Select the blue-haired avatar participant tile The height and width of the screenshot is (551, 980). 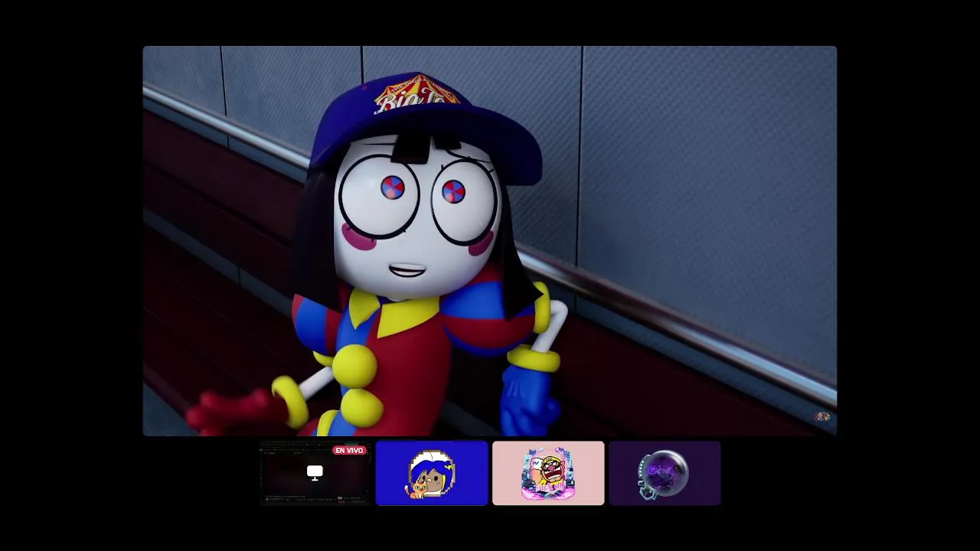point(431,473)
